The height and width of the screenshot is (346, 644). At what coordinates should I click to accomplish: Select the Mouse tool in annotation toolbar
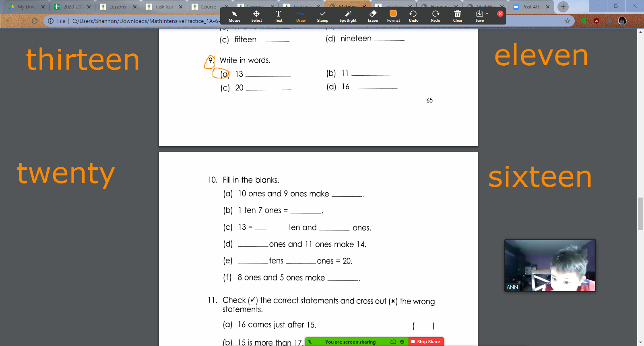click(x=234, y=16)
